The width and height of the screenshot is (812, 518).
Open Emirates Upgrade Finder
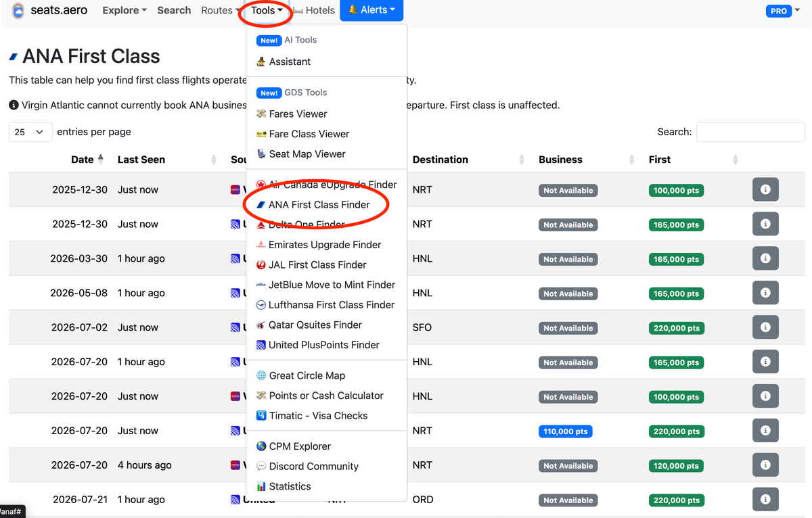pos(319,245)
